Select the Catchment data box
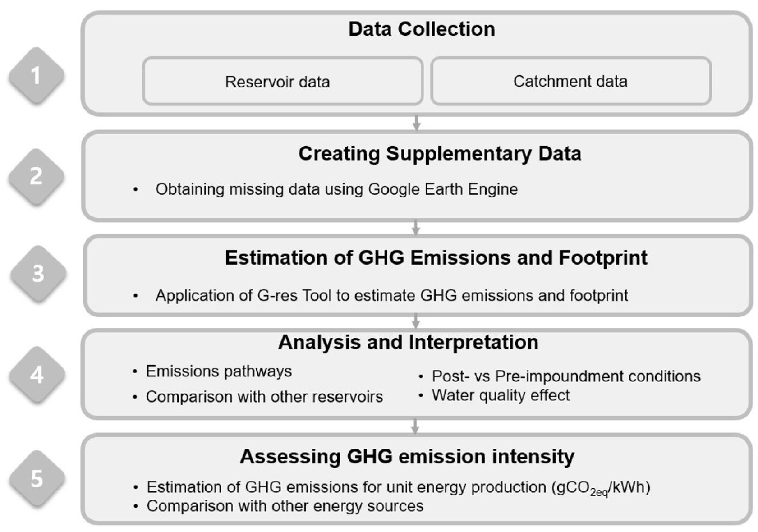758x532 pixels. click(570, 81)
